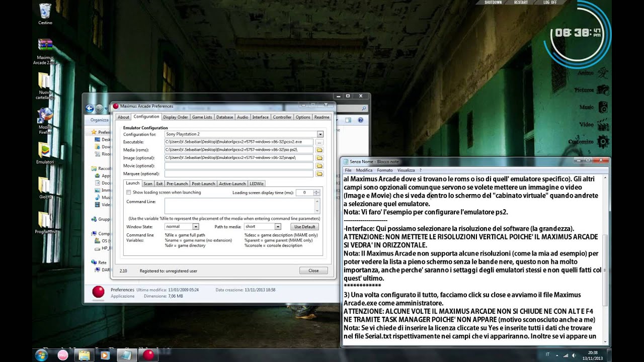Toggle Explorer preview pane icon

click(348, 120)
